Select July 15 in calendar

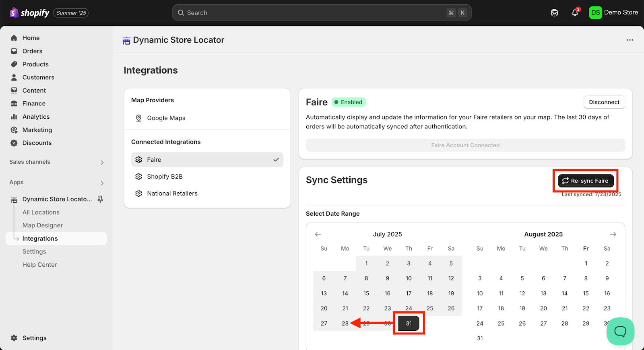366,294
